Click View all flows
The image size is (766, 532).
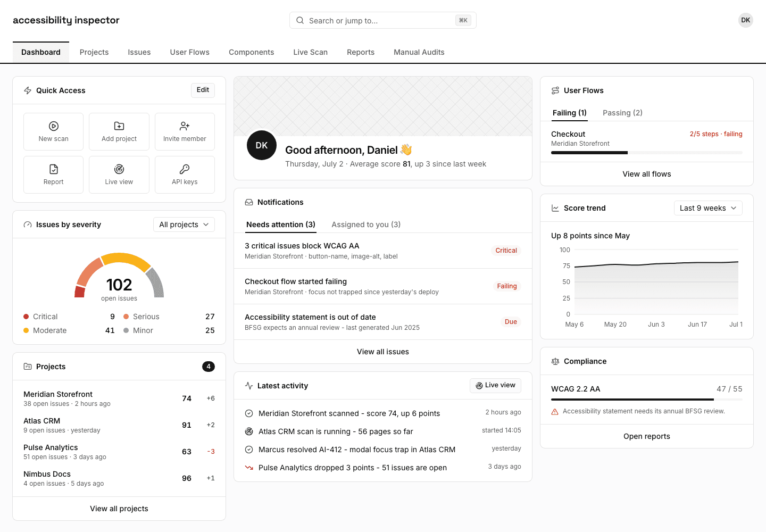click(x=647, y=174)
